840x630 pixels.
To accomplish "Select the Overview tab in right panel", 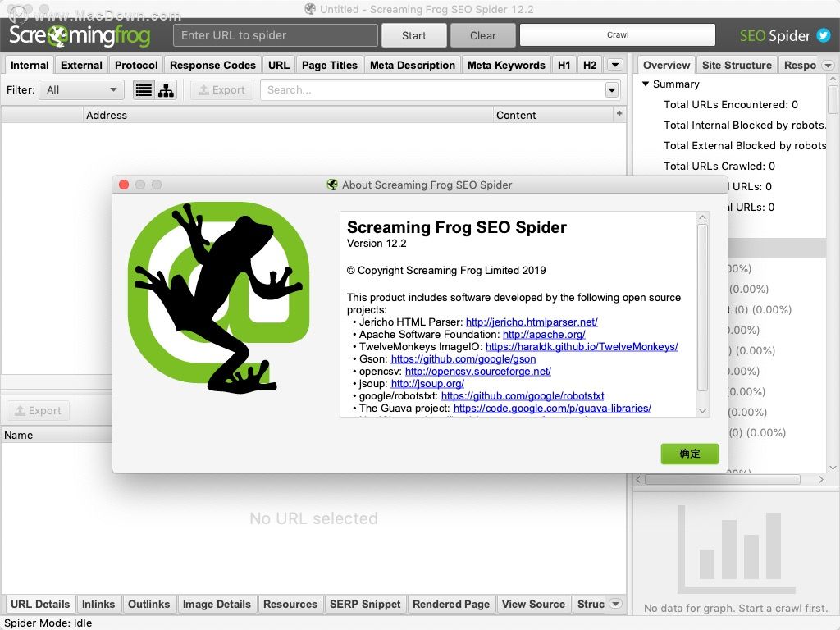I will pyautogui.click(x=666, y=66).
